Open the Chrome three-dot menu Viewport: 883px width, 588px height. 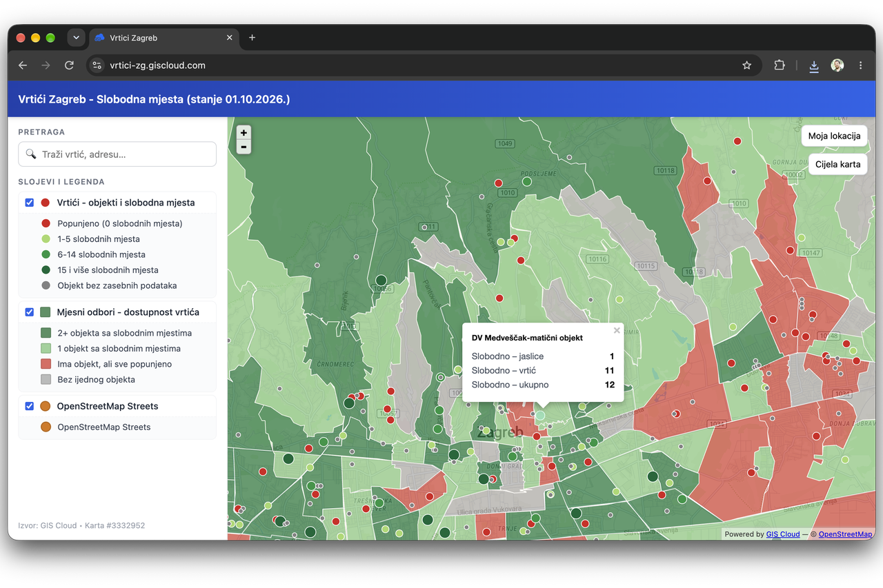coord(860,65)
